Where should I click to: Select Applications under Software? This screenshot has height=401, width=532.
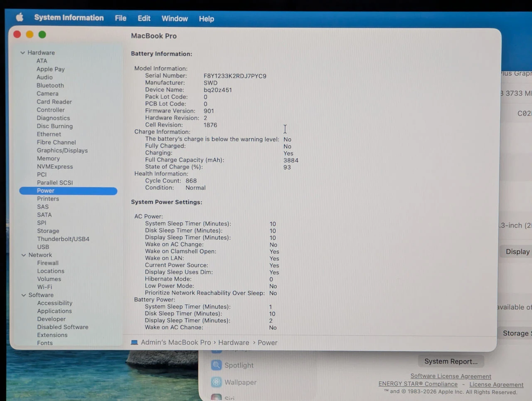pos(54,311)
